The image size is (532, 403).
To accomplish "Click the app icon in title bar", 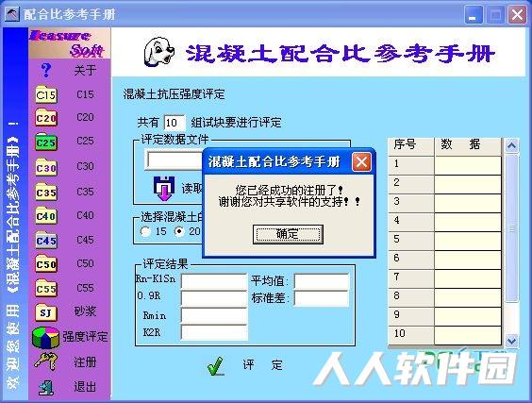I will point(12,14).
